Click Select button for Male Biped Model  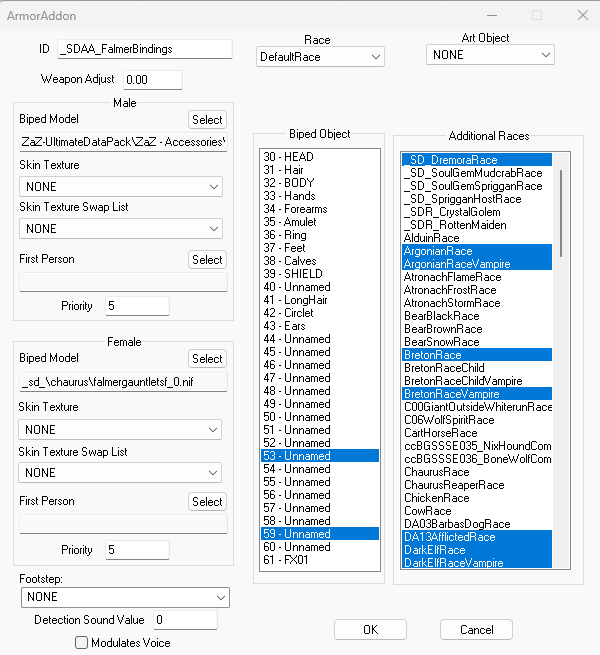pyautogui.click(x=207, y=119)
